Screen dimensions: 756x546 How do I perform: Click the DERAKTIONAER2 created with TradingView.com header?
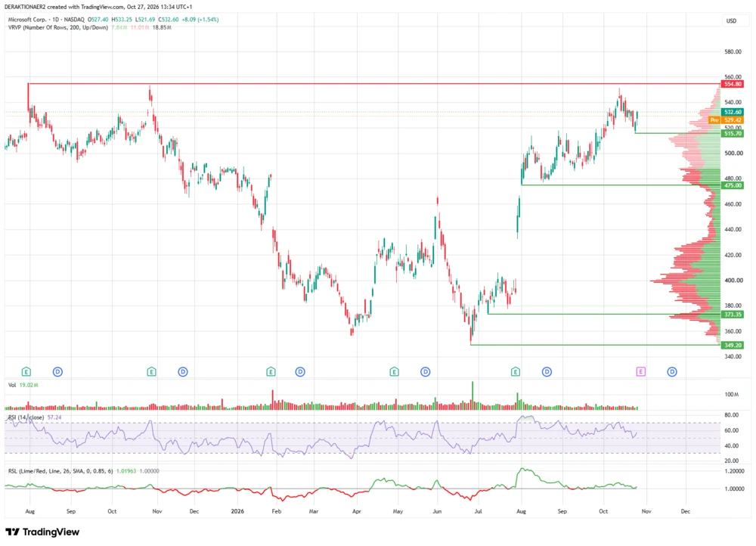click(98, 8)
